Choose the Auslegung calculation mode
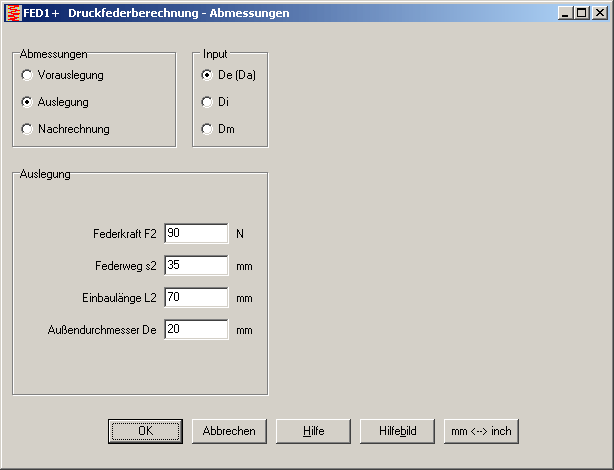Viewport: 614px width, 470px height. coord(27,102)
